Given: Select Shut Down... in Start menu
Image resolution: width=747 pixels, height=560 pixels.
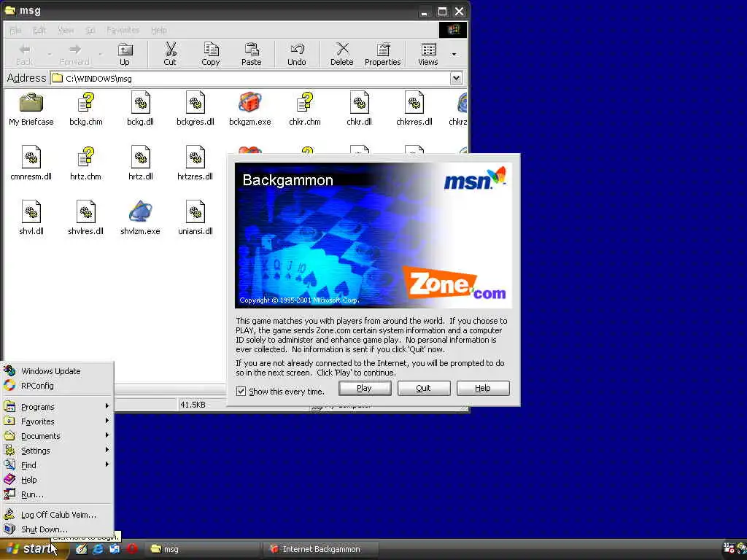Looking at the screenshot, I should click(x=57, y=529).
